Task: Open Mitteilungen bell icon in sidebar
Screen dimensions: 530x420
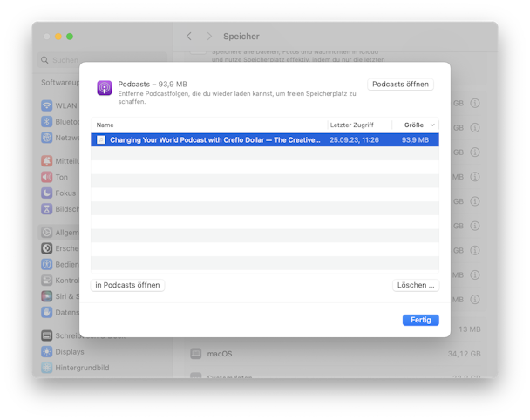Action: pyautogui.click(x=47, y=161)
